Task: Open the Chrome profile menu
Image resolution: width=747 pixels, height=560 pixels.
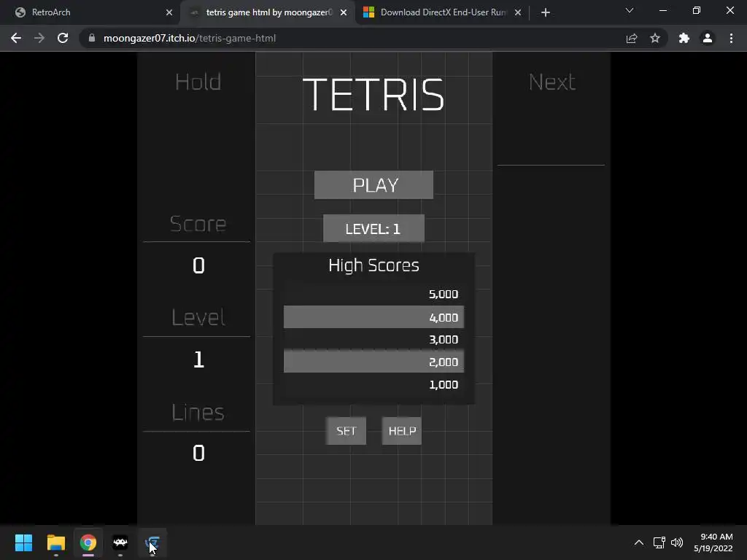Action: coord(708,38)
